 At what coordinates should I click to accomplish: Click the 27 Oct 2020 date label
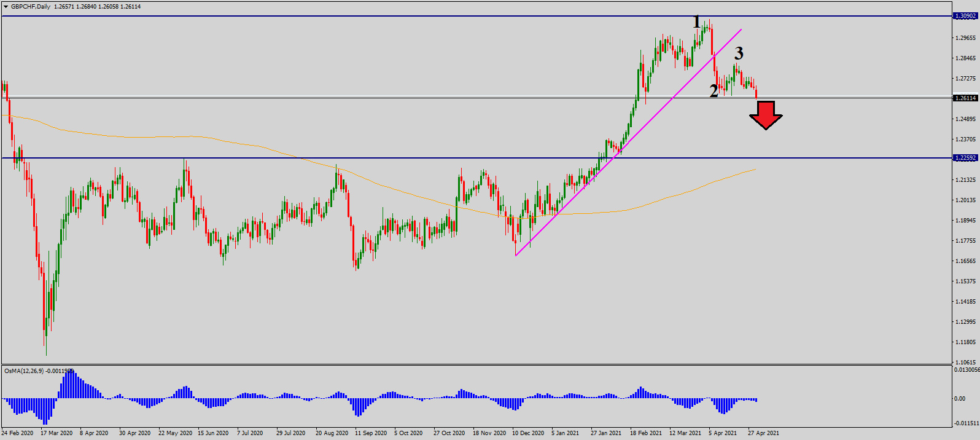pos(449,433)
